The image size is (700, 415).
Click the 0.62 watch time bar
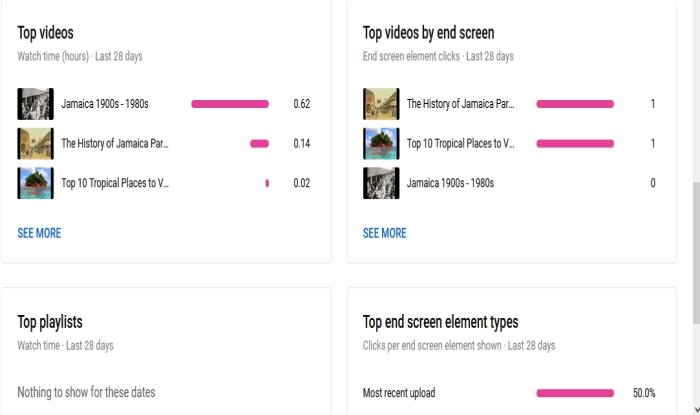click(230, 104)
